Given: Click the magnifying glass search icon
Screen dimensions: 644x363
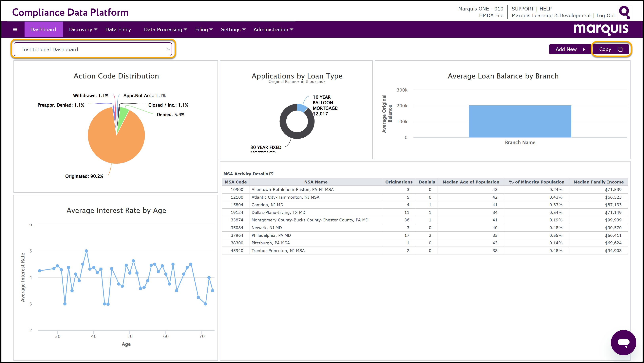Looking at the screenshot, I should click(624, 12).
